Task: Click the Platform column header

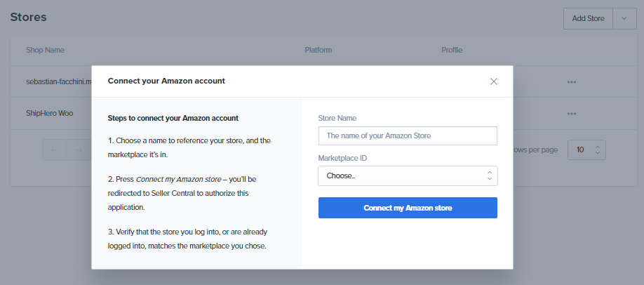Action: 318,51
